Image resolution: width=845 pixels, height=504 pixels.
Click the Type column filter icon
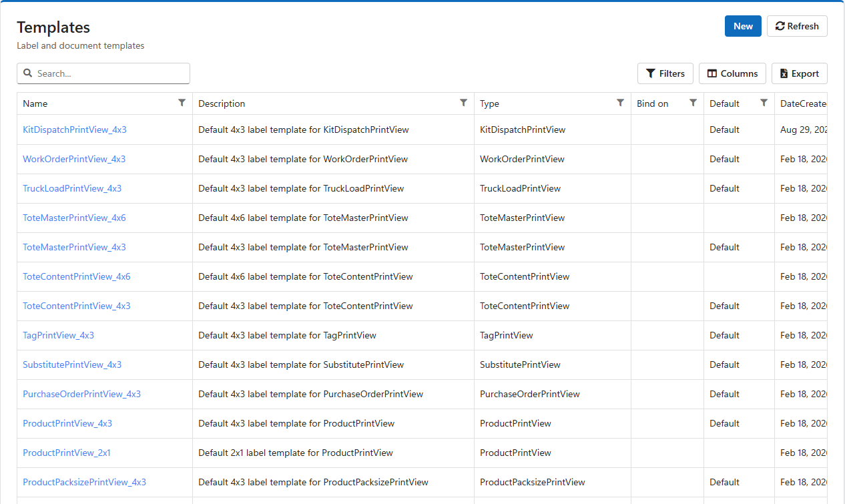click(620, 103)
